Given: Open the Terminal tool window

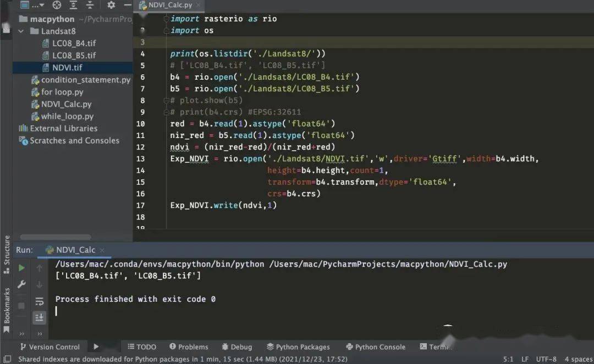Looking at the screenshot, I should tap(436, 347).
